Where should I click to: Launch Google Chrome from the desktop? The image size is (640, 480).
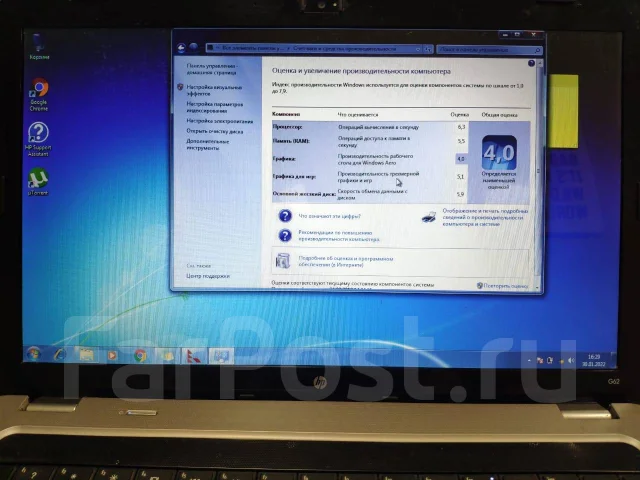pyautogui.click(x=39, y=94)
